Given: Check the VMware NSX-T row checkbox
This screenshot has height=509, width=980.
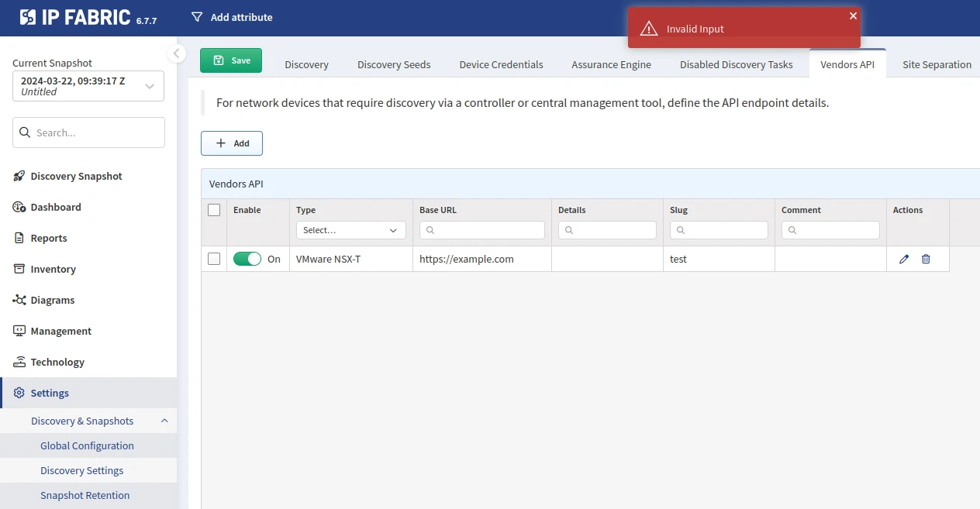Looking at the screenshot, I should pyautogui.click(x=213, y=259).
